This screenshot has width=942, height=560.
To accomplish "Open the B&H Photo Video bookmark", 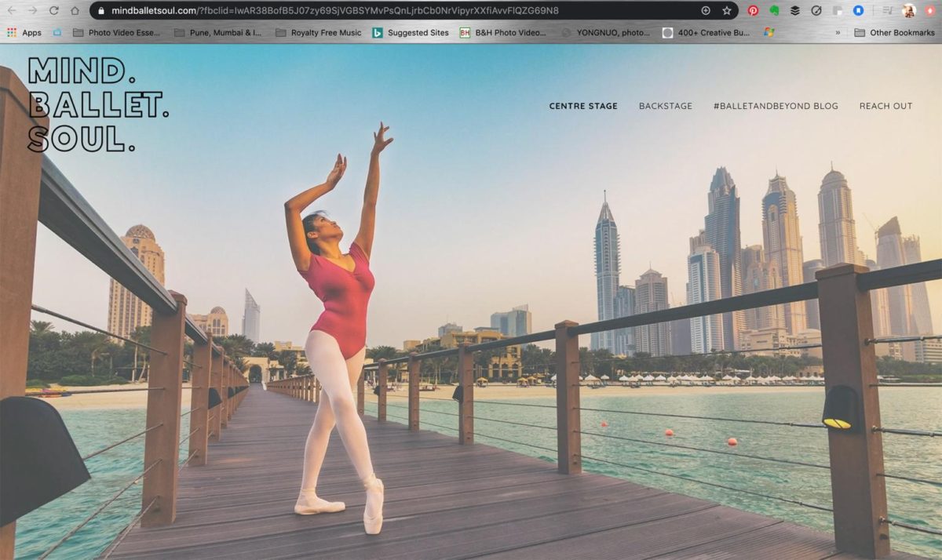I will click(503, 32).
